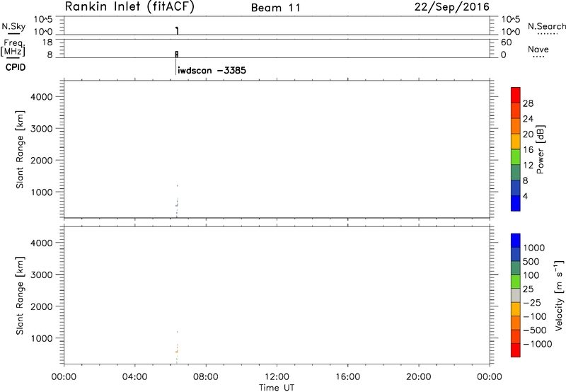The width and height of the screenshot is (566, 392).
Task: Select the 'N.Sky' legend label
Action: pyautogui.click(x=13, y=26)
